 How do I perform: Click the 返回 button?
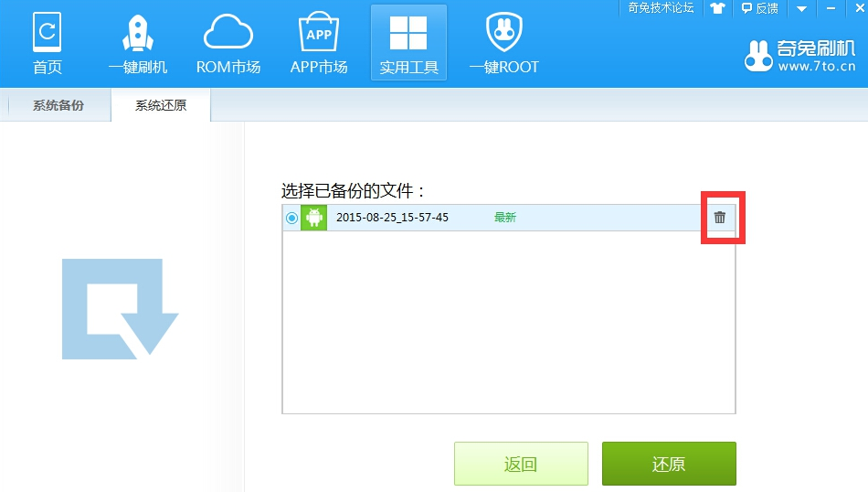tap(521, 464)
